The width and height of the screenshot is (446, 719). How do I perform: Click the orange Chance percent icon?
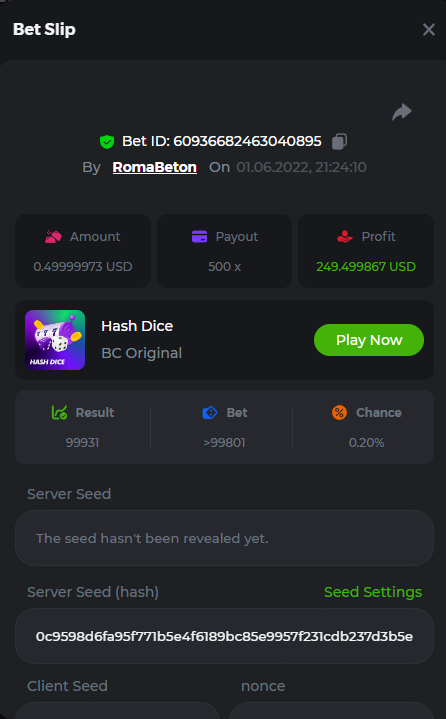[x=340, y=413]
